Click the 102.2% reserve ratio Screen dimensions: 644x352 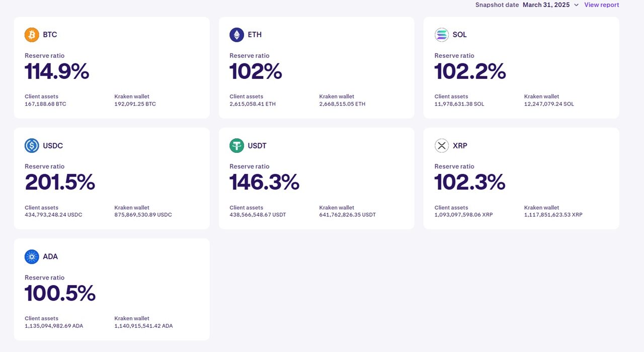pyautogui.click(x=470, y=71)
